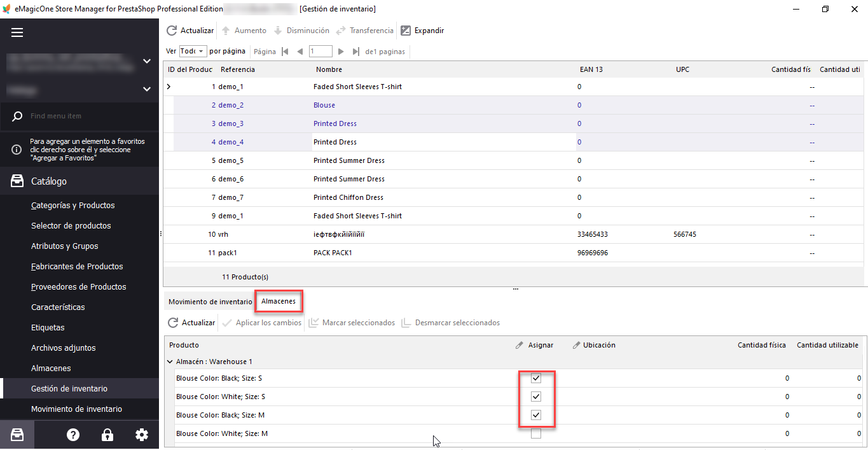This screenshot has height=450, width=868.
Task: Open Movimiento de inventario sidebar item
Action: tap(76, 409)
